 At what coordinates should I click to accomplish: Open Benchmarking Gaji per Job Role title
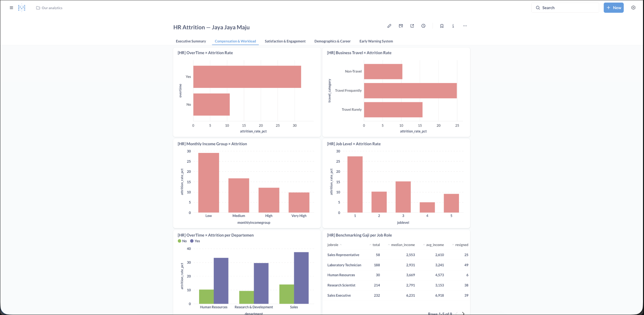359,235
